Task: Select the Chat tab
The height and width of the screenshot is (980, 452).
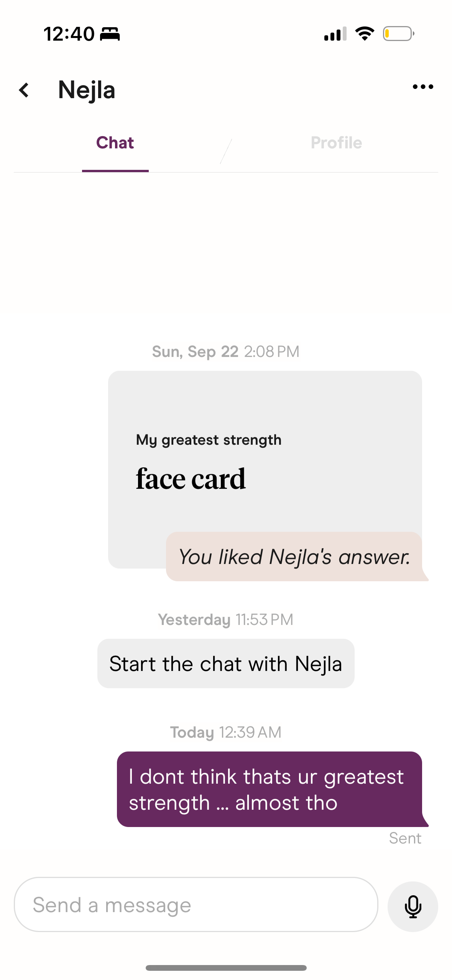Action: [115, 143]
